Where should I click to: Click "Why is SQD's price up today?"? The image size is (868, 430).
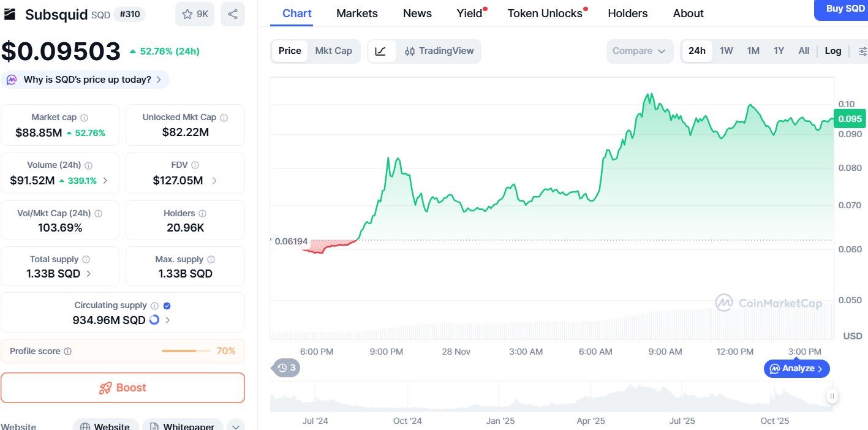point(87,80)
